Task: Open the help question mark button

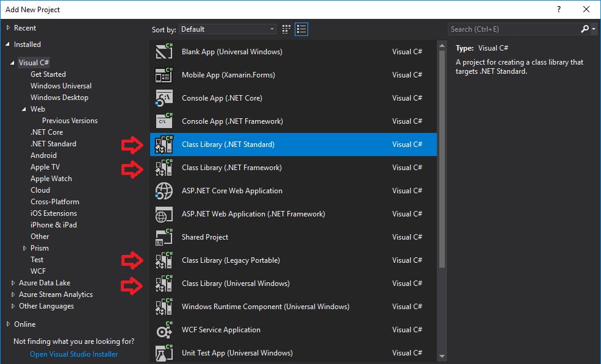Action: coord(559,9)
